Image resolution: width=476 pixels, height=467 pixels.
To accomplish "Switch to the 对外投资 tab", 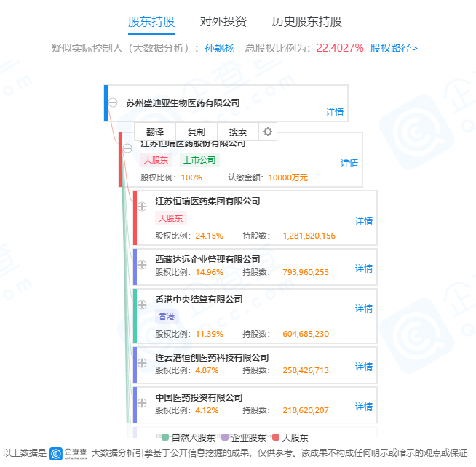I will point(223,22).
